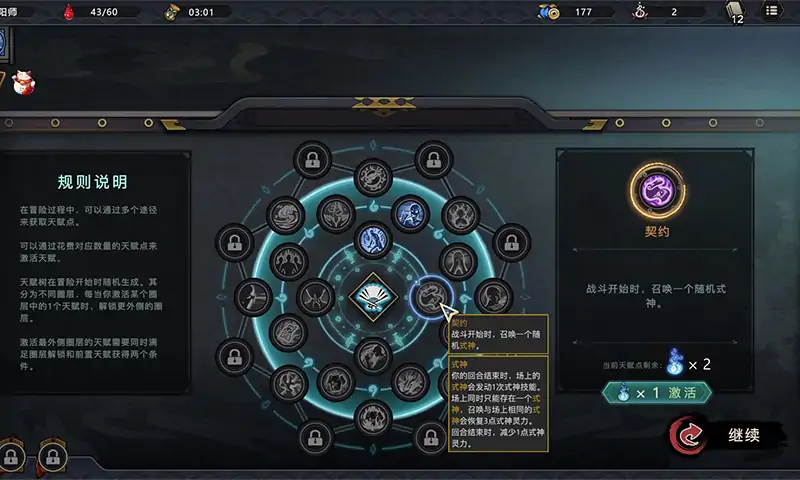The height and width of the screenshot is (480, 800).
Task: Click the hourglass timer showing 03:01
Action: tap(172, 12)
